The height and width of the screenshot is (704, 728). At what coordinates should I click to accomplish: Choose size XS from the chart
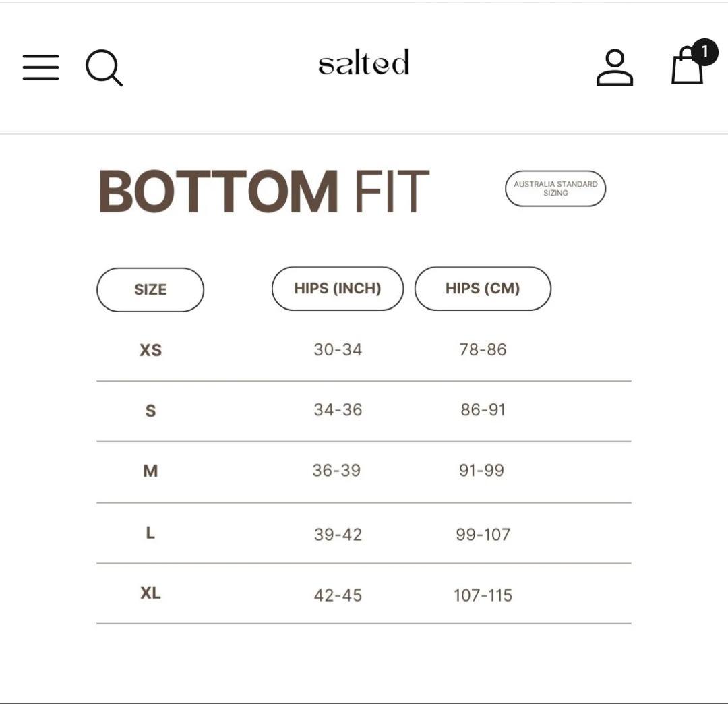tap(151, 349)
